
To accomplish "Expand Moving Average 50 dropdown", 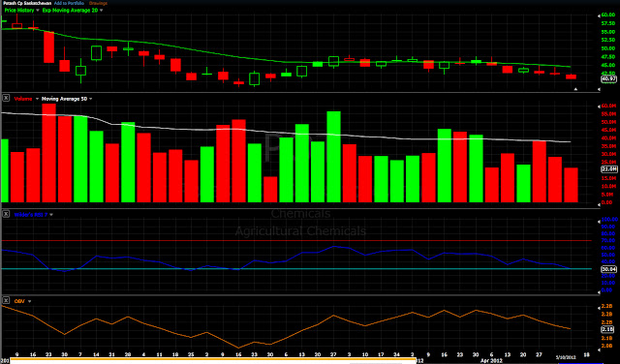I will [90, 99].
